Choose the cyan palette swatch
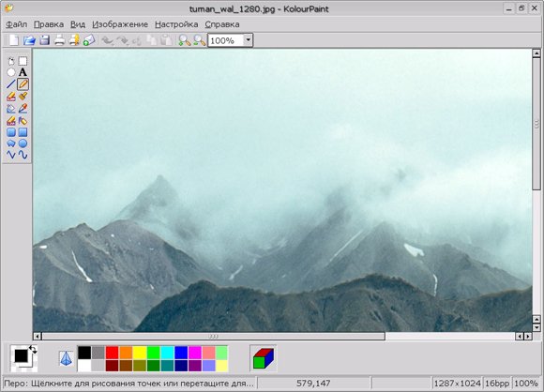Screen dimensions: 544x392 (167, 353)
